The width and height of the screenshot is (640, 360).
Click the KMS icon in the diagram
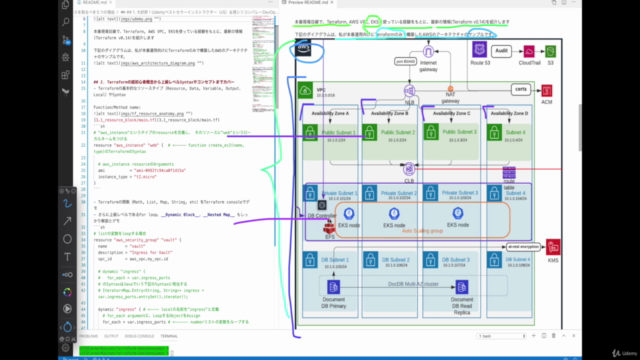pyautogui.click(x=553, y=247)
